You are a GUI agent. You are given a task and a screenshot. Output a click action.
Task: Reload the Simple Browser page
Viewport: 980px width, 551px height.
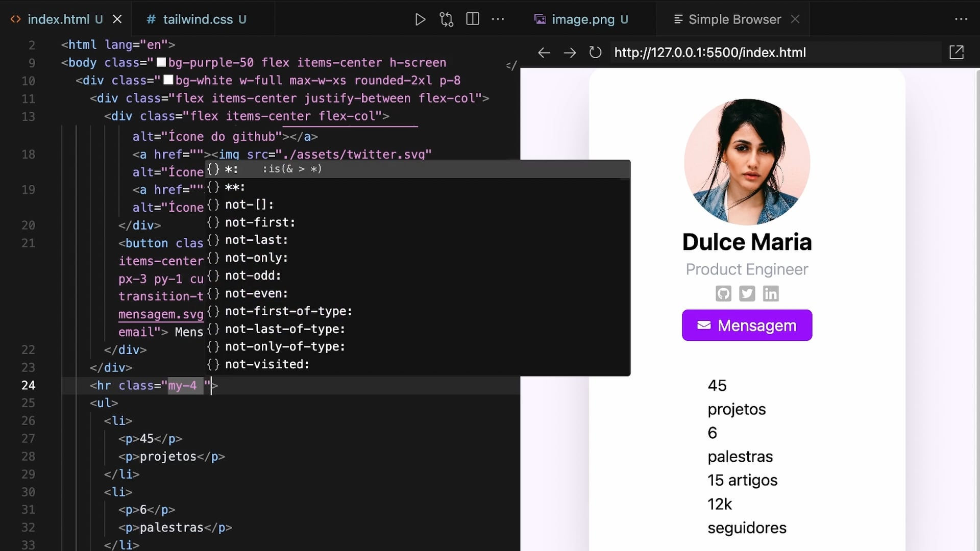click(595, 53)
